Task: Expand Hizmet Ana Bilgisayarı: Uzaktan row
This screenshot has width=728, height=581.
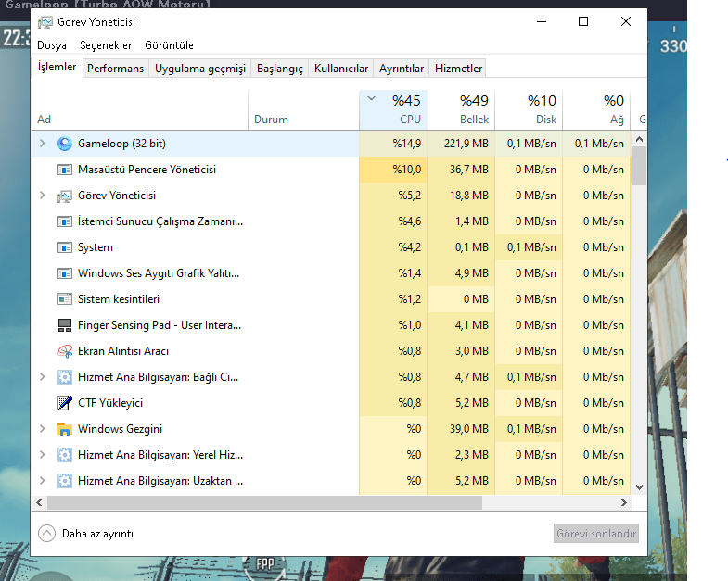Action: click(x=43, y=481)
